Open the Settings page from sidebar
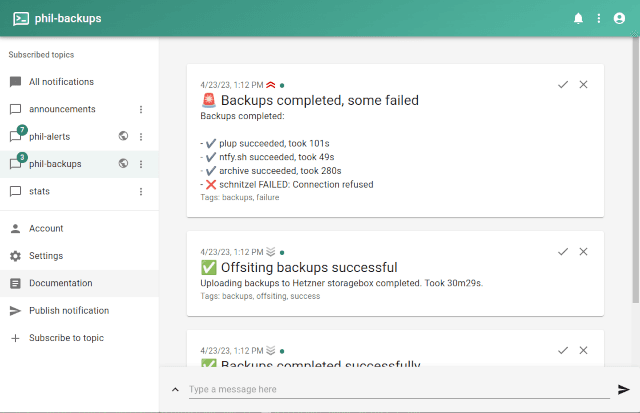The image size is (640, 413). [46, 256]
